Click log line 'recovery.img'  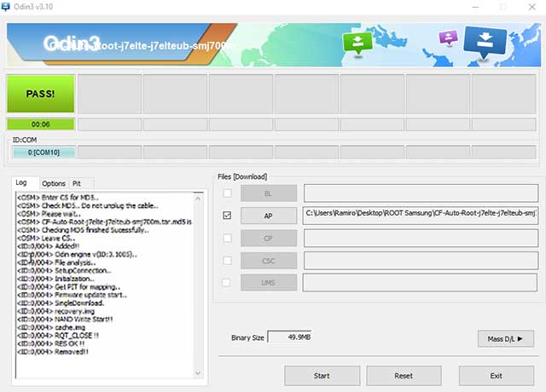point(55,311)
